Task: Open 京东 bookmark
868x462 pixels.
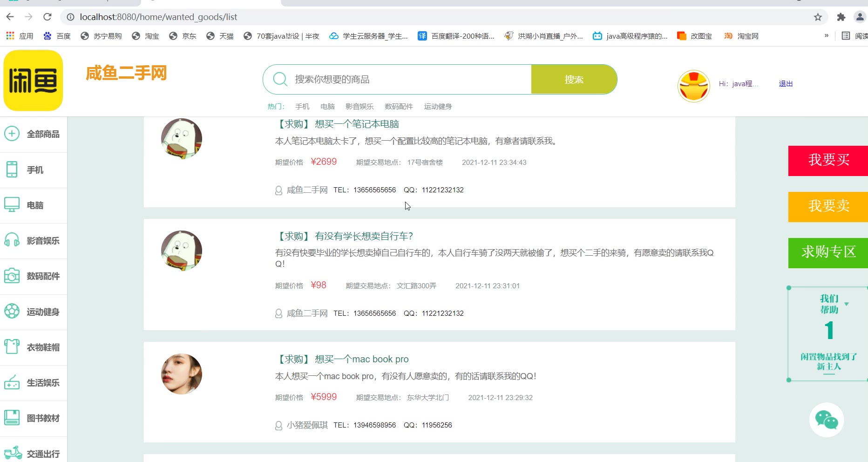Action: click(183, 36)
